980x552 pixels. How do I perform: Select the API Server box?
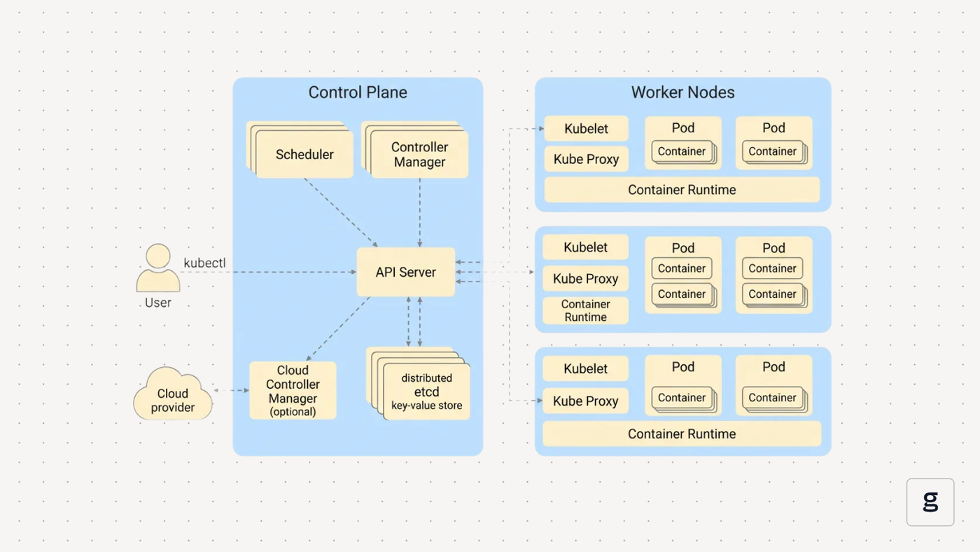[x=406, y=272]
